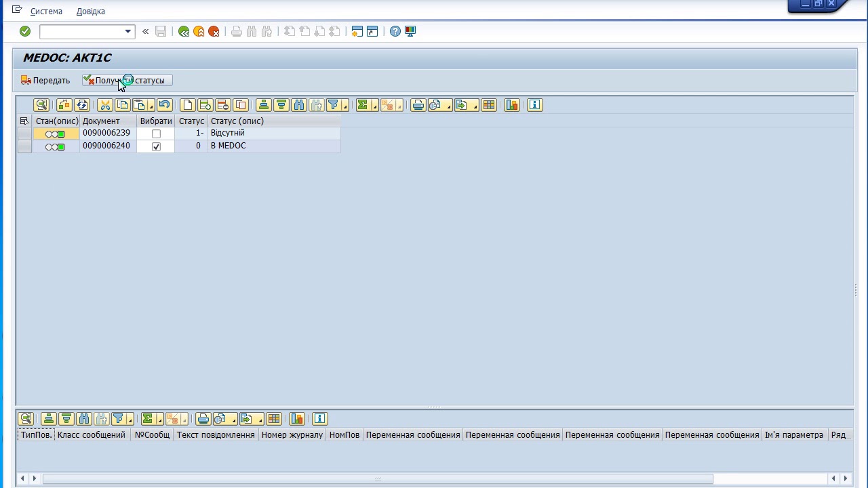
Task: Click inside the transaction command field
Action: pyautogui.click(x=81, y=31)
